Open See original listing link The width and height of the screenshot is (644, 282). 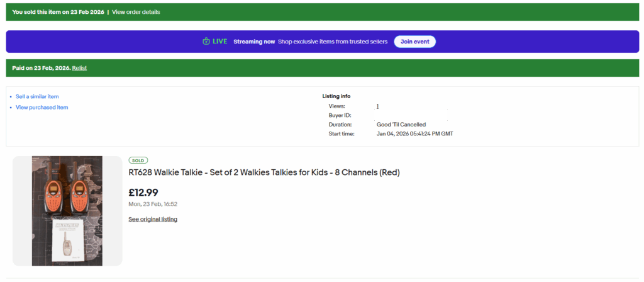153,219
